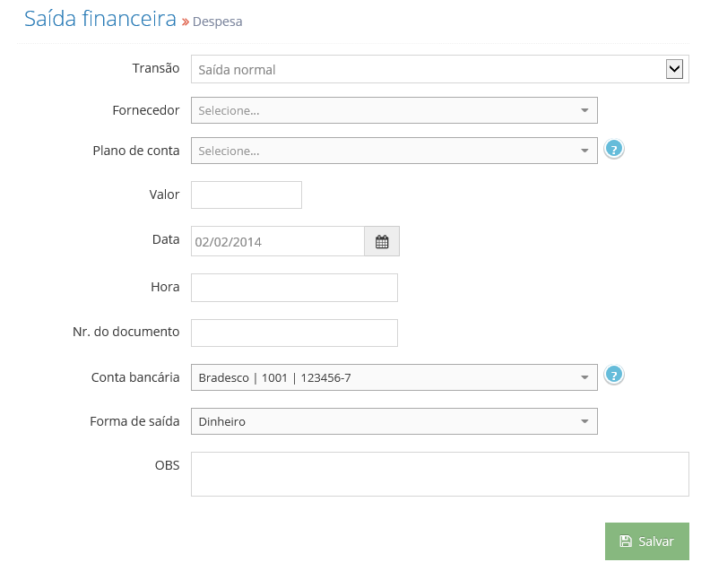Image resolution: width=710 pixels, height=588 pixels.
Task: Click the Data field showing 02/02/2014
Action: click(278, 241)
